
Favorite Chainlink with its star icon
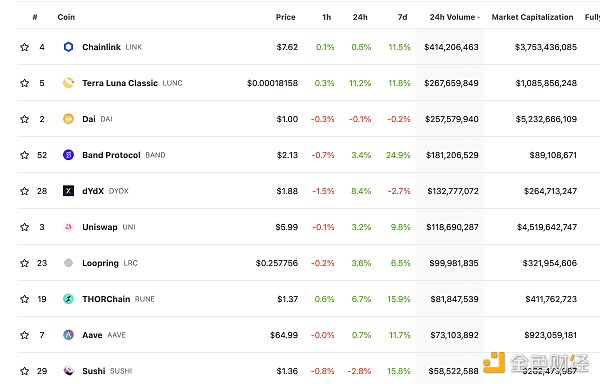24,47
